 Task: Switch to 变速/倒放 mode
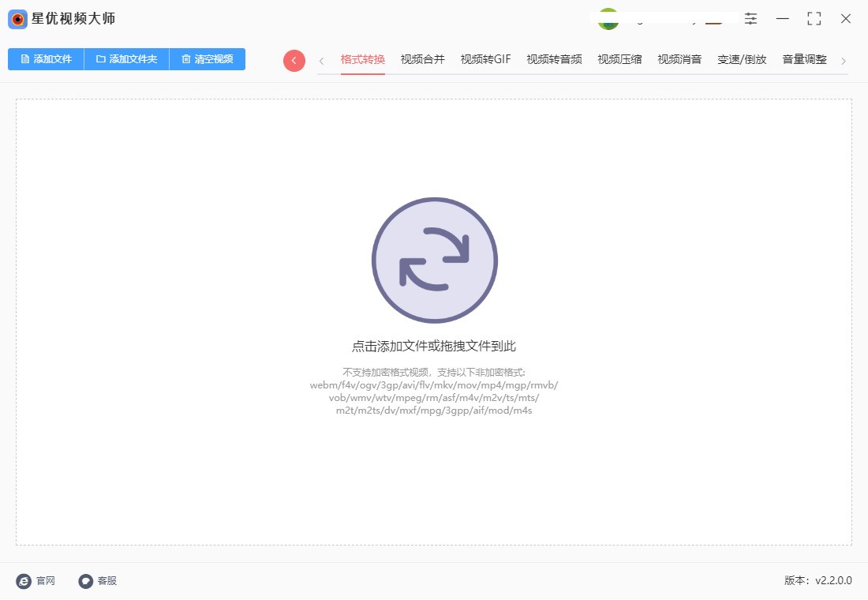pyautogui.click(x=742, y=58)
